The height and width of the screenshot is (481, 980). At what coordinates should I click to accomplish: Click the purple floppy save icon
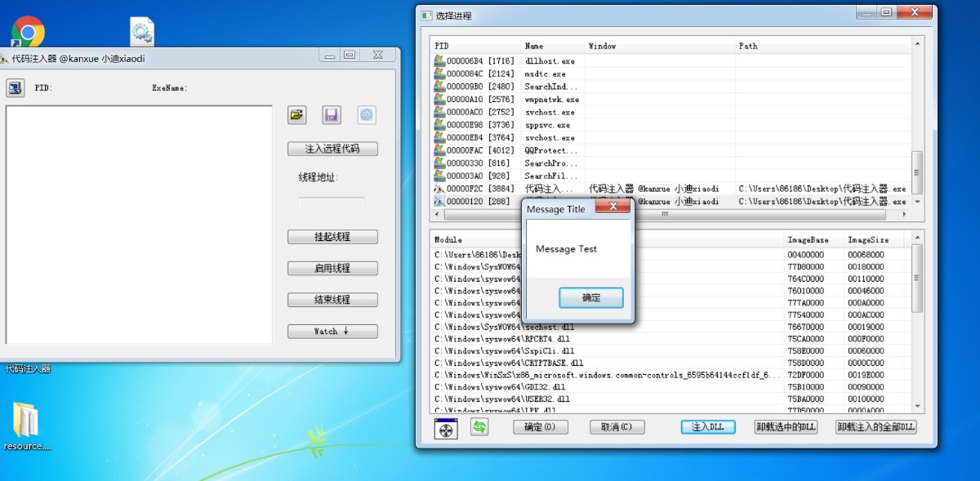tap(332, 115)
